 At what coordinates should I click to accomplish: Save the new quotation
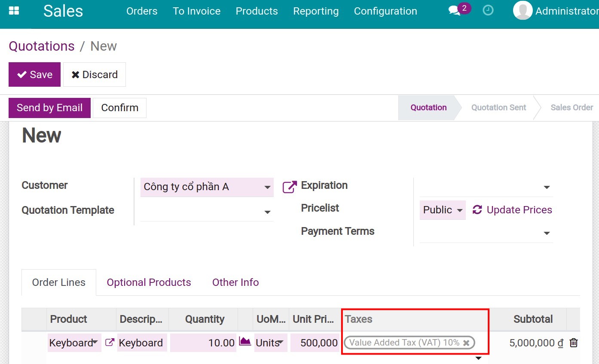[34, 74]
